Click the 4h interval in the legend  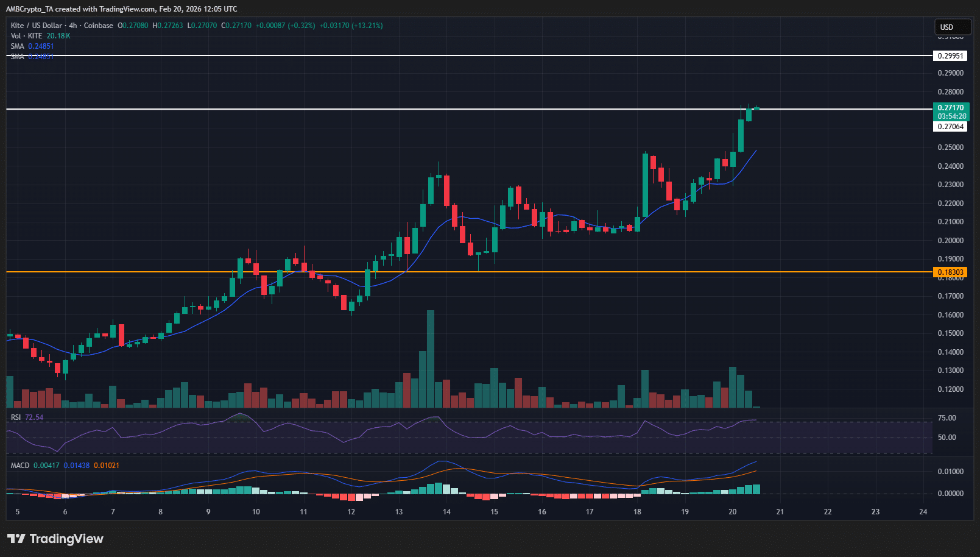tap(72, 25)
